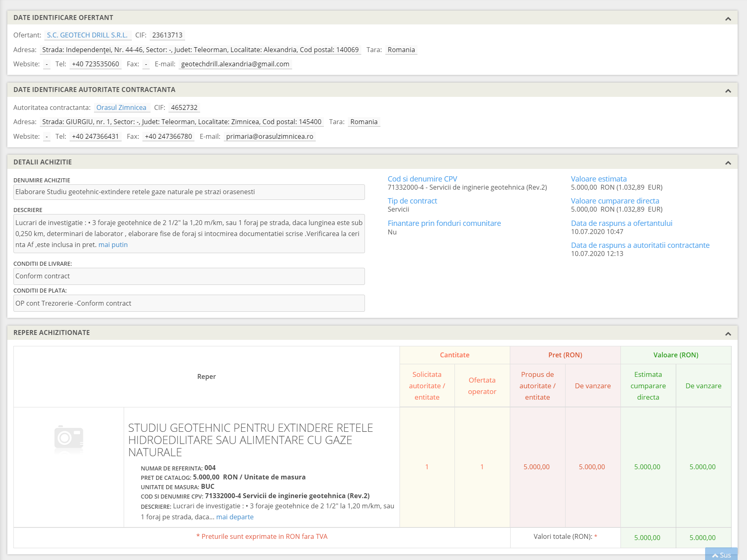Click the Tip de contract label

pos(412,201)
